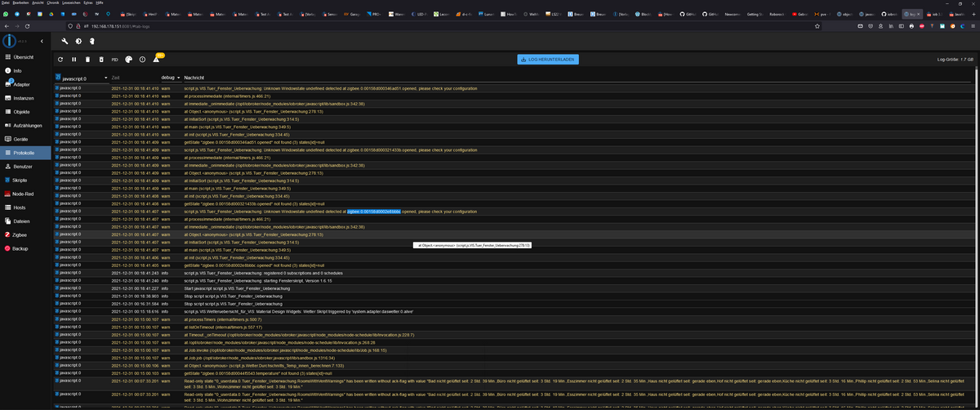Image resolution: width=980 pixels, height=410 pixels.
Task: Collapse the sidebar with the chevron arrow
Action: (42, 41)
